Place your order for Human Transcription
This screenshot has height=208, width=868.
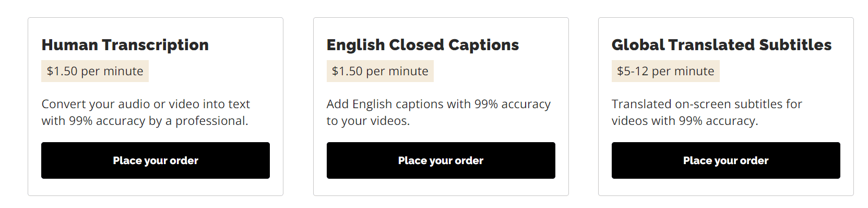[156, 160]
